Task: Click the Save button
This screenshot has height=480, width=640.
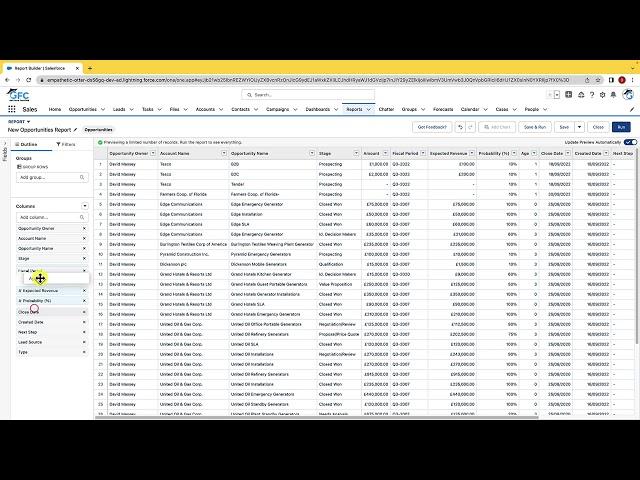Action: [564, 127]
